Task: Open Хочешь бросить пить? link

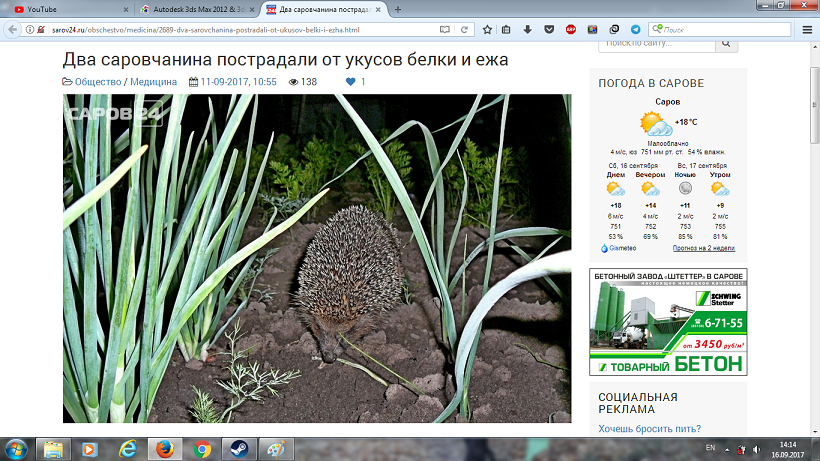Action: coord(650,429)
